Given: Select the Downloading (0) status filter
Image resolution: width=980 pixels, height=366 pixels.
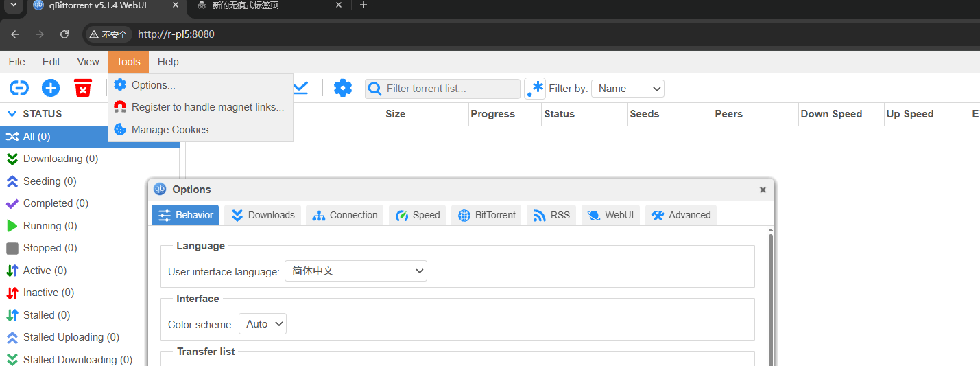Looking at the screenshot, I should pyautogui.click(x=89, y=159).
